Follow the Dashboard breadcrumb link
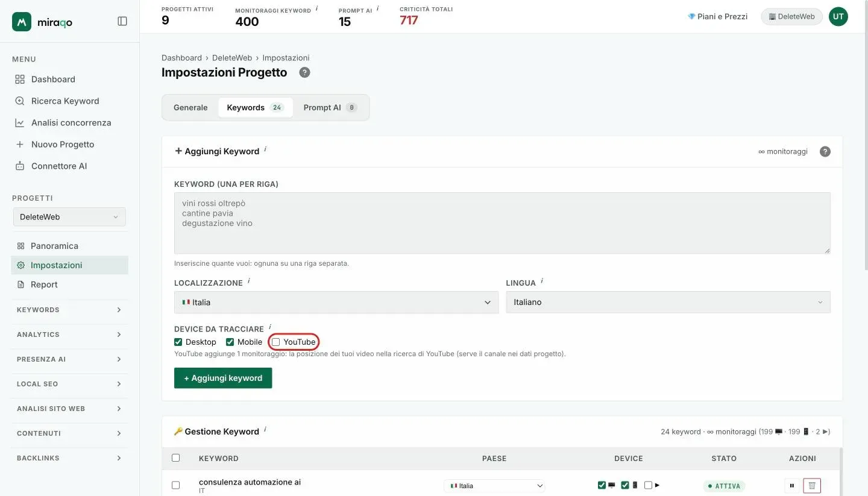 (181, 58)
